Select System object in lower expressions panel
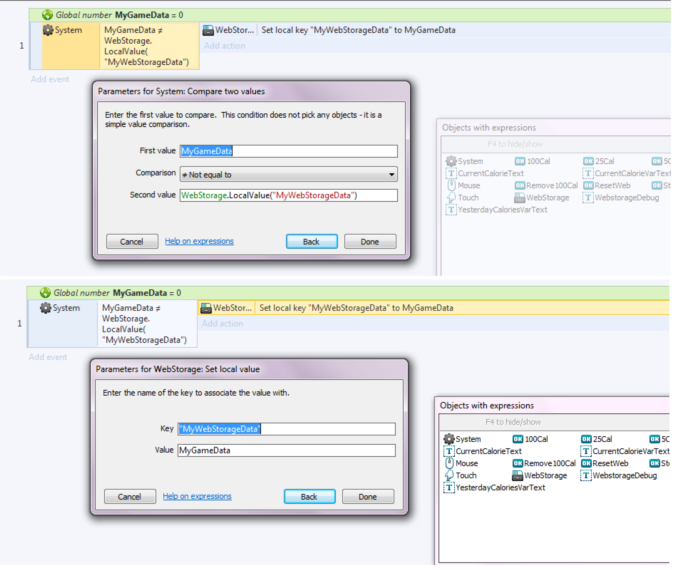 (462, 439)
